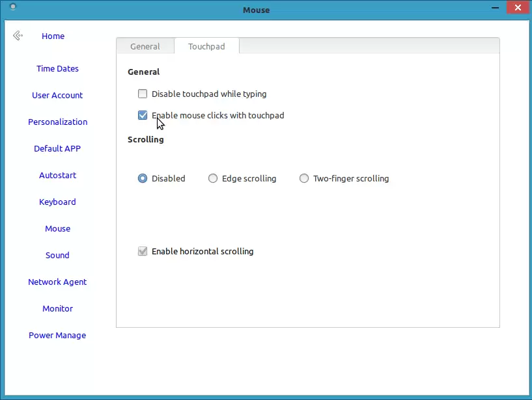Image resolution: width=532 pixels, height=400 pixels.
Task: Close the Mouse settings window
Action: coord(518,7)
